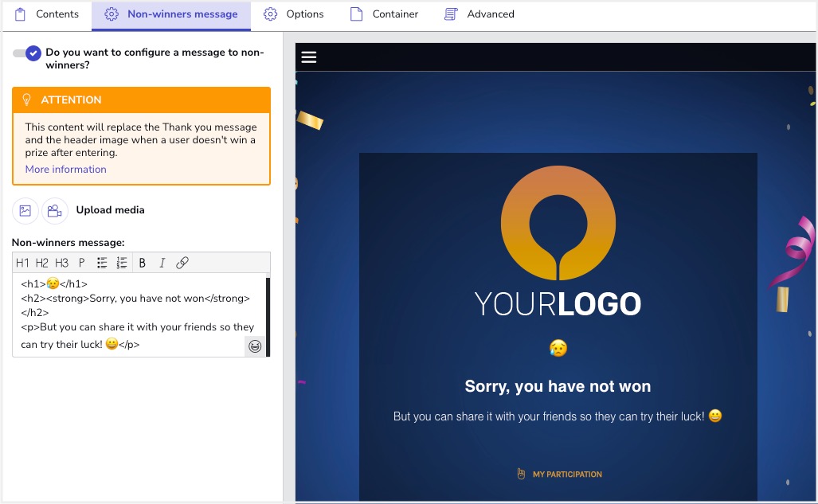Toggle the non-winners message configuration switch
The width and height of the screenshot is (818, 504).
tap(26, 53)
